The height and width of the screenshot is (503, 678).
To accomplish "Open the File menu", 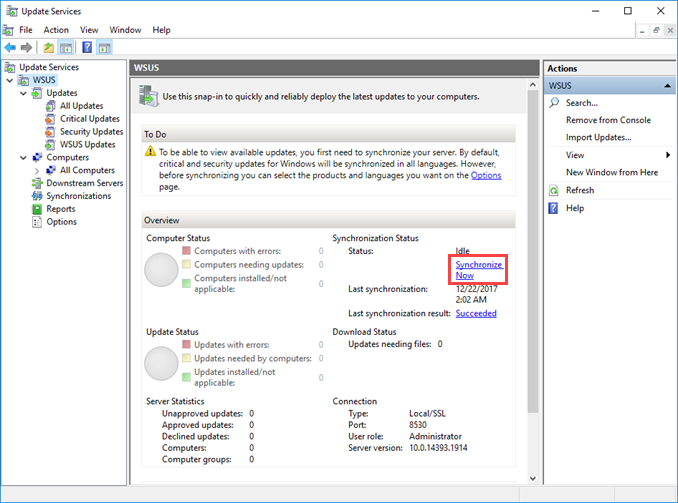I will 26,30.
